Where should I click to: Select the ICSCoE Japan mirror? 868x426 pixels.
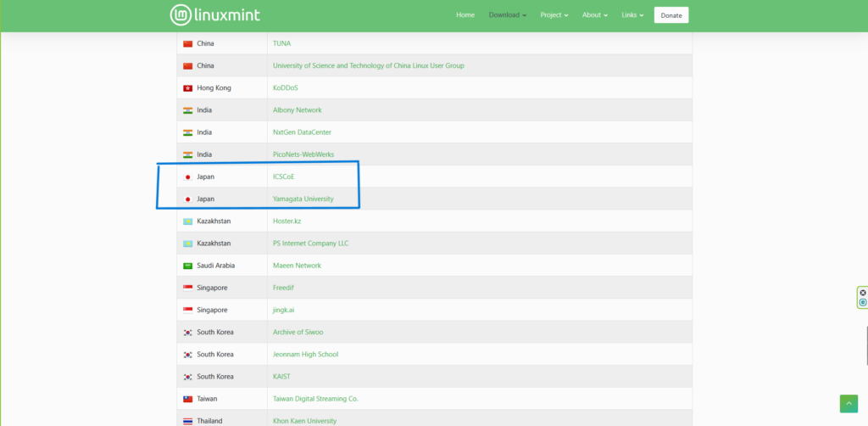283,177
